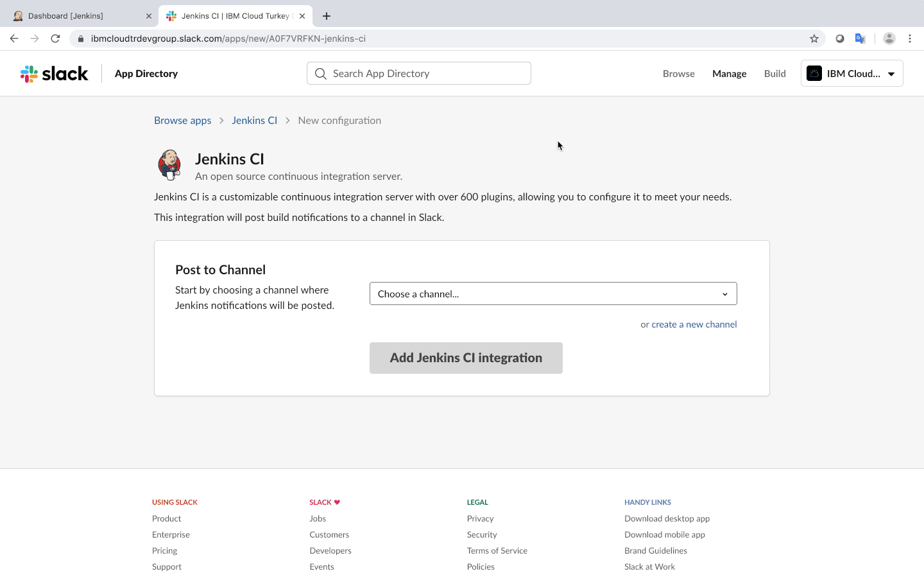Click the round gray extension icon
This screenshot has height=578, width=924.
pyautogui.click(x=840, y=39)
